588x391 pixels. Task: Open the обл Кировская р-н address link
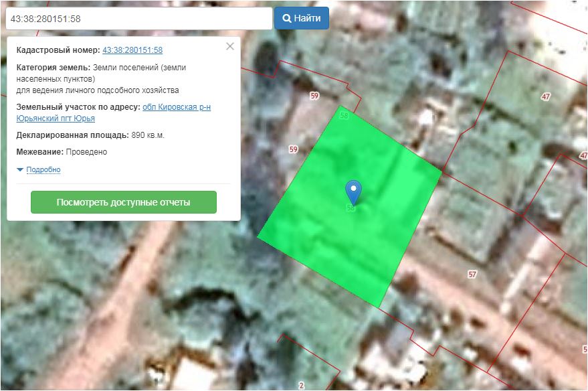coord(177,107)
